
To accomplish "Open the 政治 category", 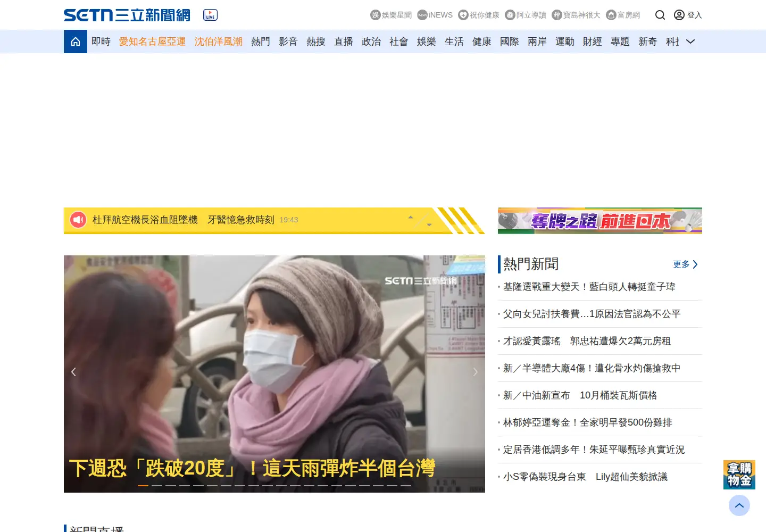I will click(371, 41).
